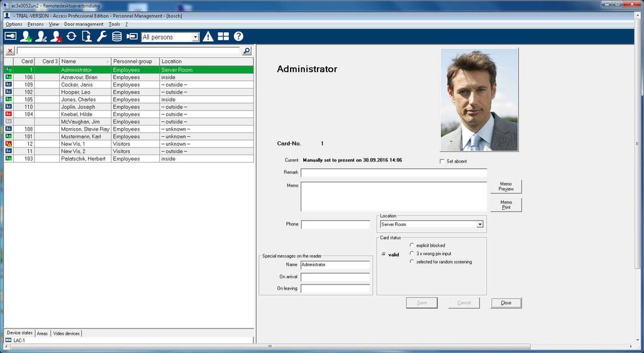Open the Persons menu
This screenshot has height=353, width=644.
[35, 24]
